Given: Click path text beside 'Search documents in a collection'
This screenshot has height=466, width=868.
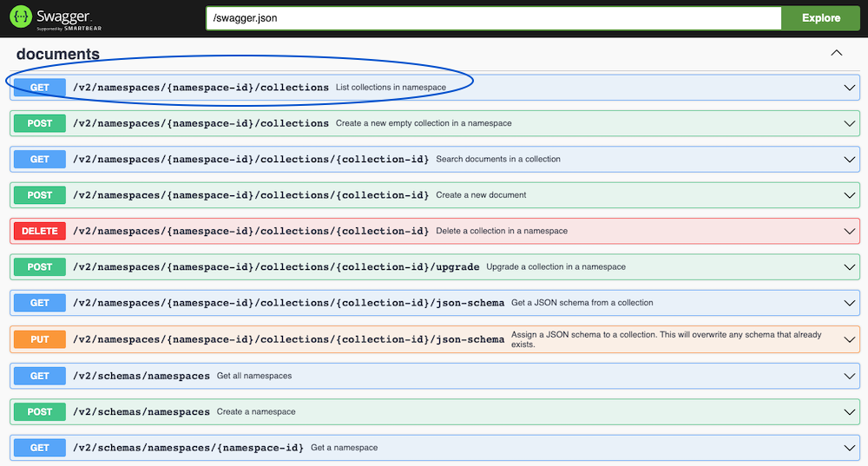Looking at the screenshot, I should (x=251, y=160).
